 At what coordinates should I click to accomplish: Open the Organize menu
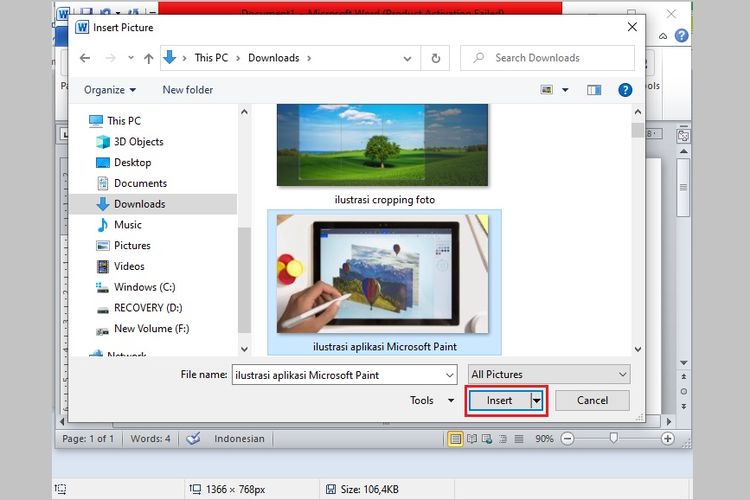point(110,90)
